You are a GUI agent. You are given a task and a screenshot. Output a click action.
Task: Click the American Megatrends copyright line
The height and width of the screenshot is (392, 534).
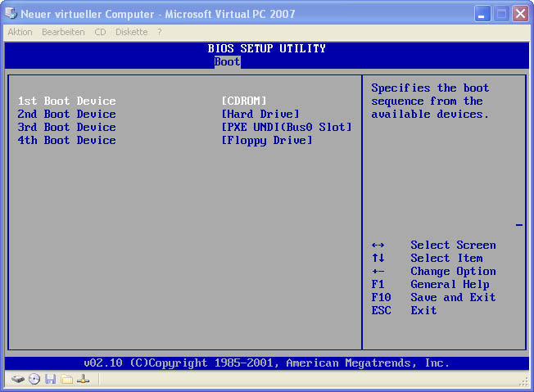coord(267,363)
